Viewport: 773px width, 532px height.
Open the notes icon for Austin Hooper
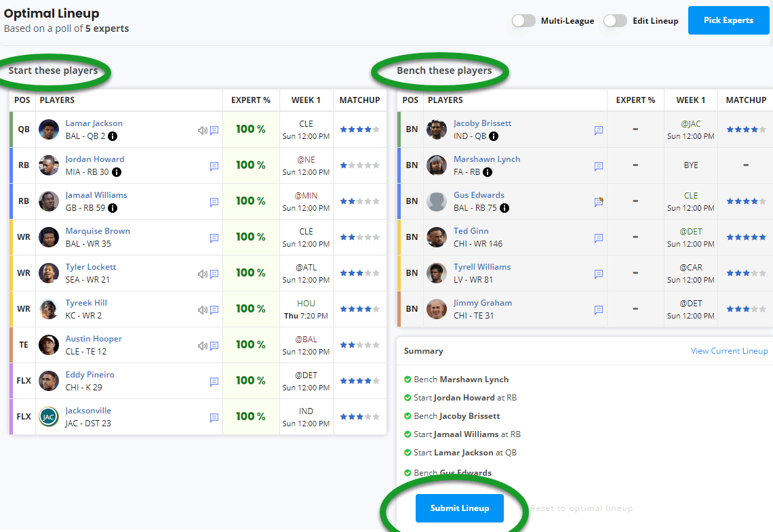214,346
